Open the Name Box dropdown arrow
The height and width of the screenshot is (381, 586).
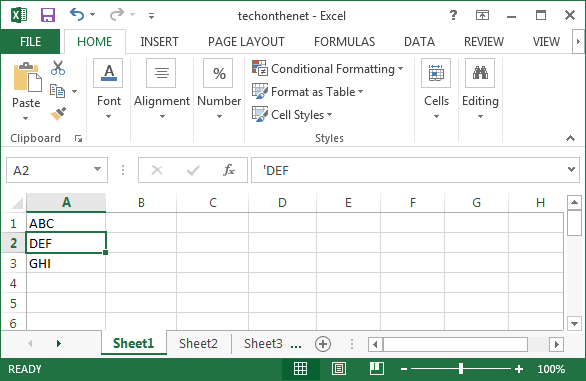(x=98, y=169)
